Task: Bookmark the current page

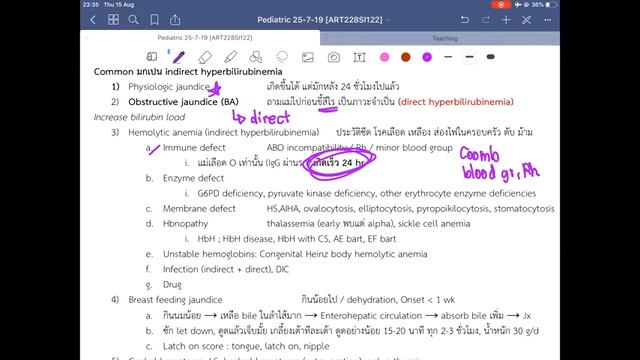Action: (x=154, y=20)
